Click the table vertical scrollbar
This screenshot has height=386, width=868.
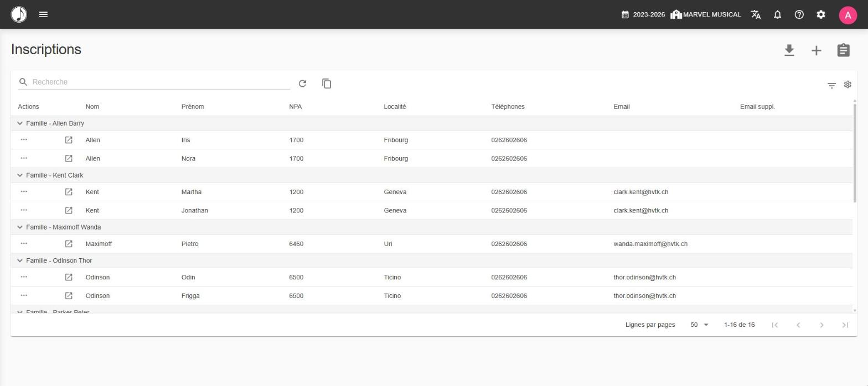pos(855,152)
